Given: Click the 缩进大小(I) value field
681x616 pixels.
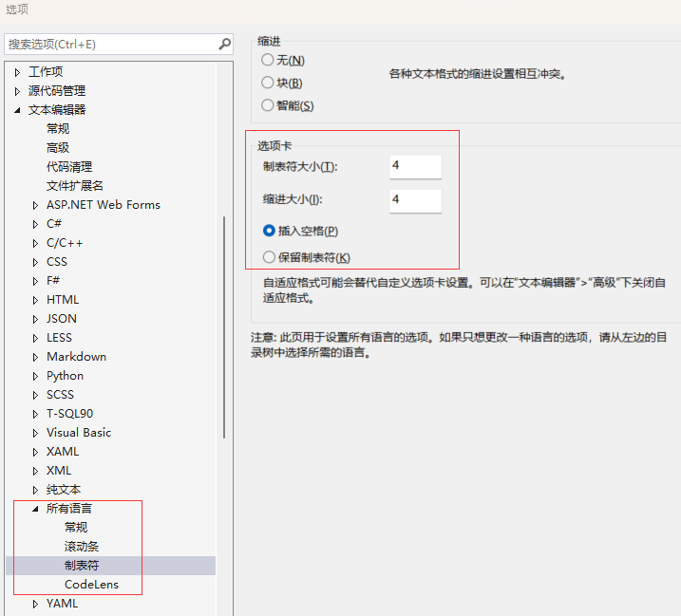Looking at the screenshot, I should [416, 201].
